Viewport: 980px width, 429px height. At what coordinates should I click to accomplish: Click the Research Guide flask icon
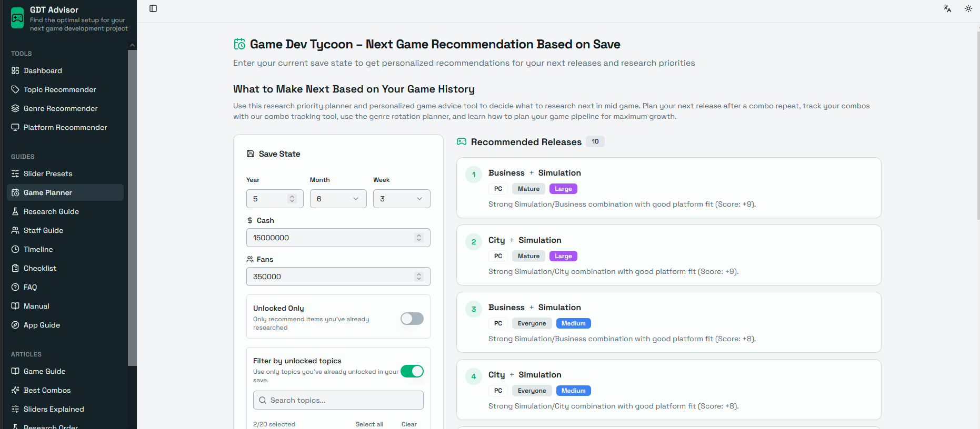click(x=15, y=211)
